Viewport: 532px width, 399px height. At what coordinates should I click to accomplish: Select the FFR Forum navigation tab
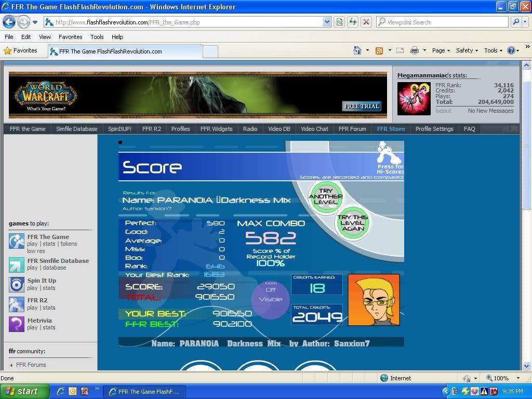point(352,129)
